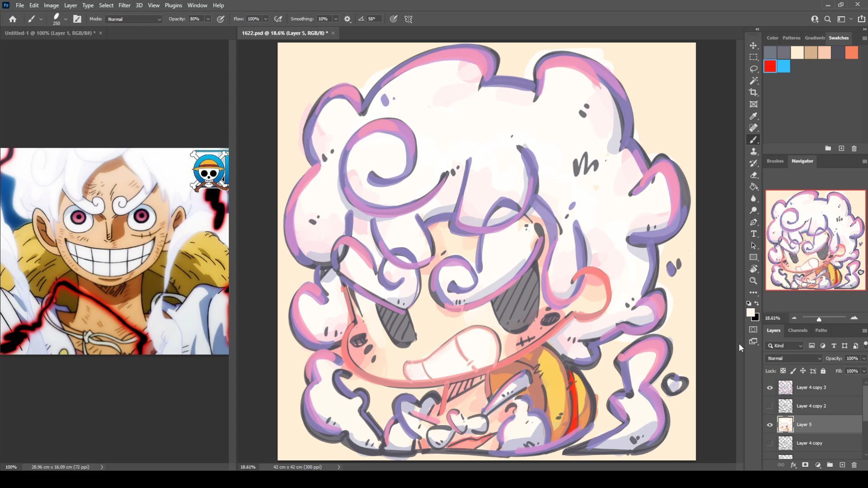This screenshot has width=868, height=488.
Task: Open Smoothing value dropdown
Action: 336,19
